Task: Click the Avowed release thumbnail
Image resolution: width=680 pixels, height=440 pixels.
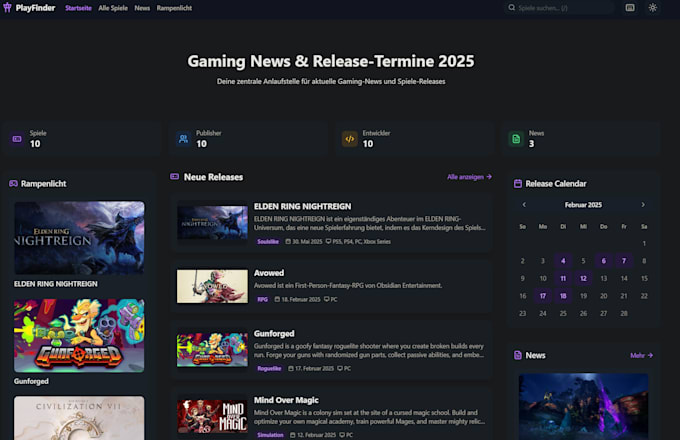Action: 212,286
